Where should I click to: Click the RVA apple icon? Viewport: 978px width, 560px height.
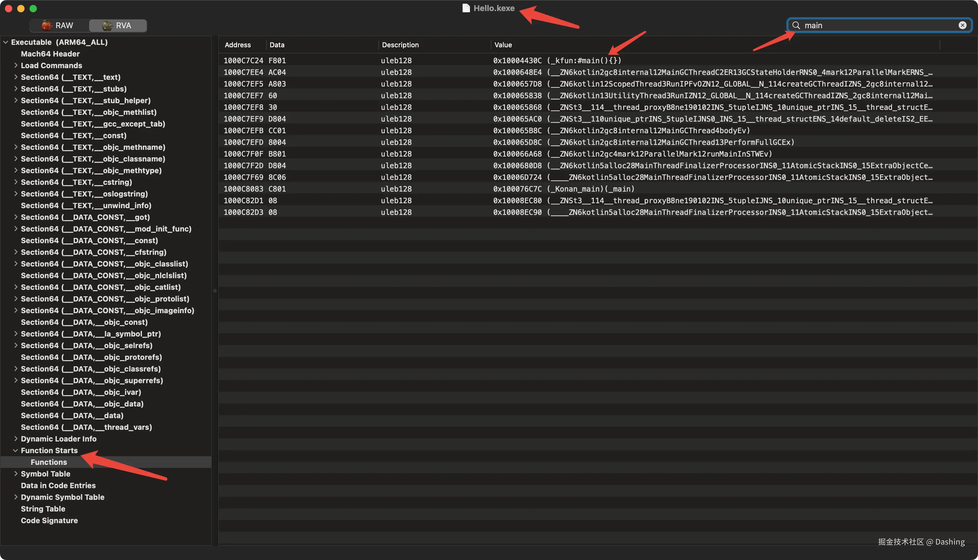107,25
